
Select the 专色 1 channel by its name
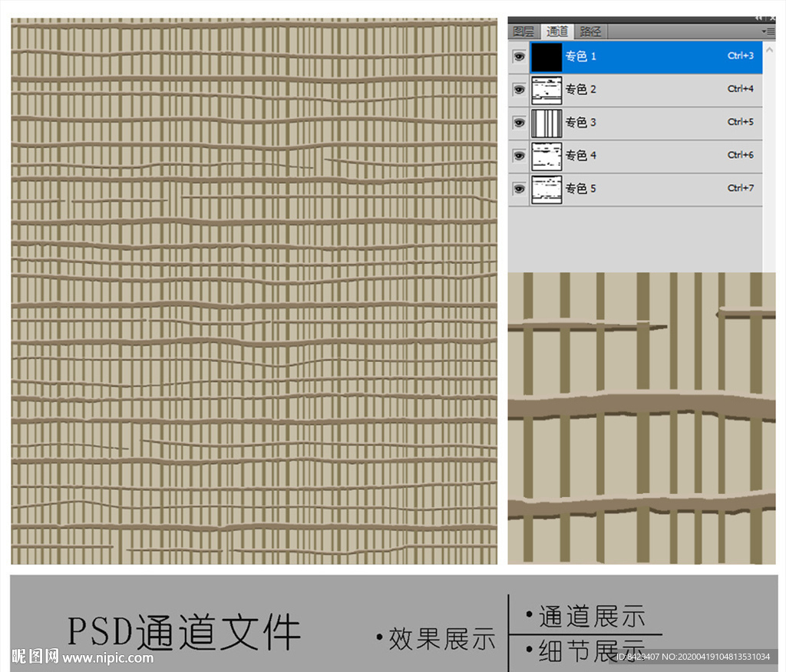click(581, 57)
